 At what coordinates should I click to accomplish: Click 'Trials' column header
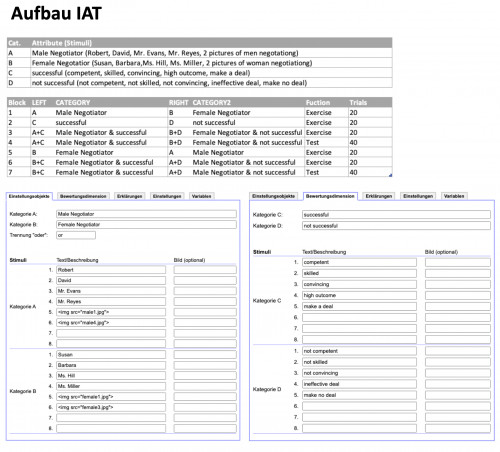[x=358, y=102]
